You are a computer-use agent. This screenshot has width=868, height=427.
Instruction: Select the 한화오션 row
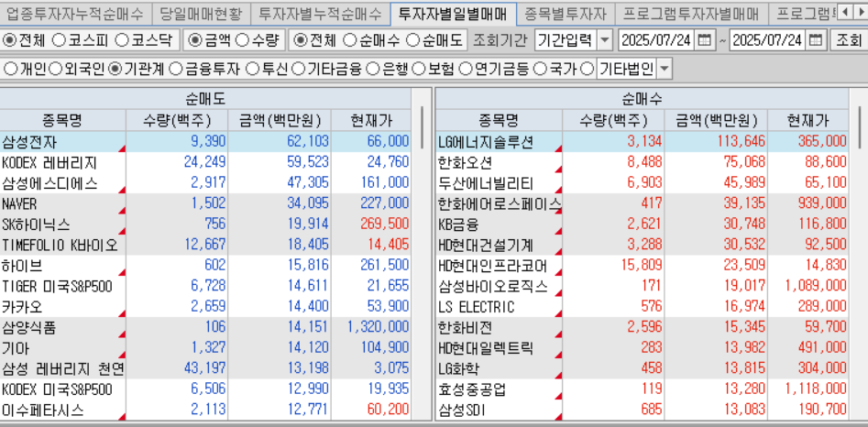pos(643,162)
